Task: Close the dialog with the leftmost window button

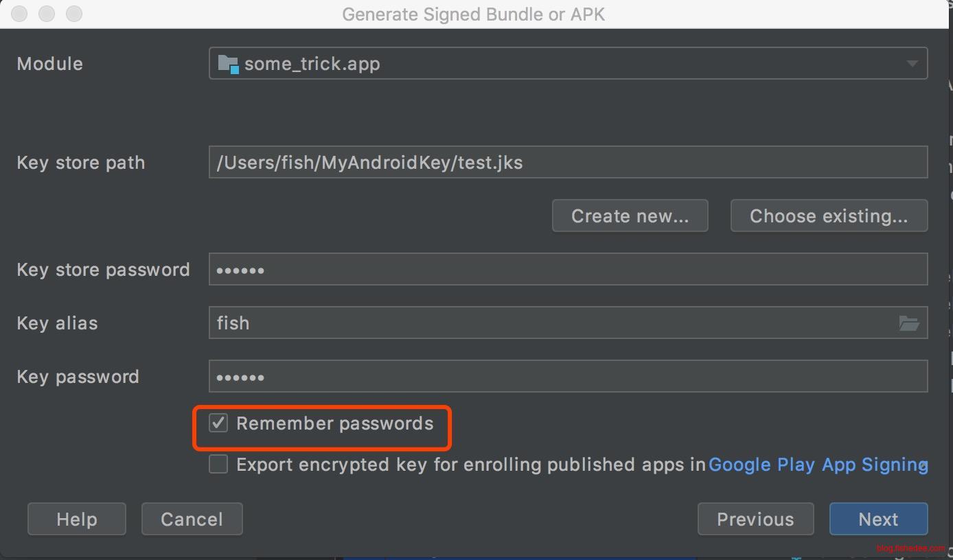Action: 19,14
